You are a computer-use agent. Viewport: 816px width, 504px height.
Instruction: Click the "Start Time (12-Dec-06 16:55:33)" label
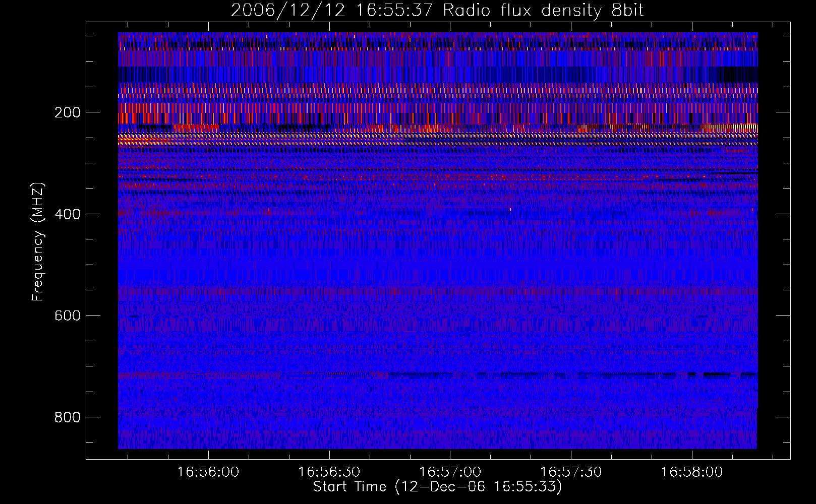(x=437, y=487)
